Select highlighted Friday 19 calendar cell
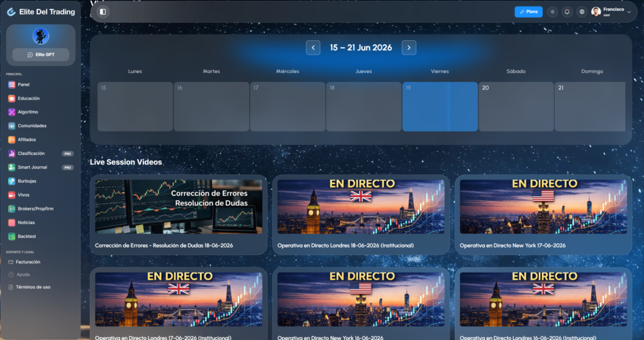Viewport: 644px width, 340px height. click(x=440, y=107)
